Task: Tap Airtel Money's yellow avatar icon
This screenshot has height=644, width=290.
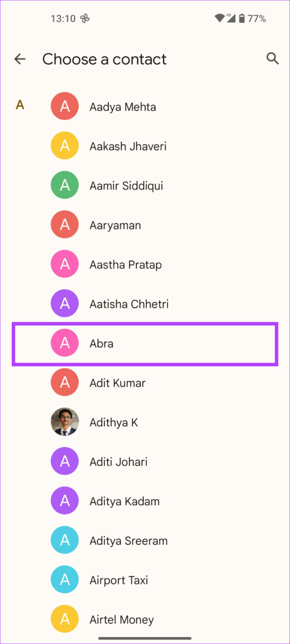Action: [65, 620]
